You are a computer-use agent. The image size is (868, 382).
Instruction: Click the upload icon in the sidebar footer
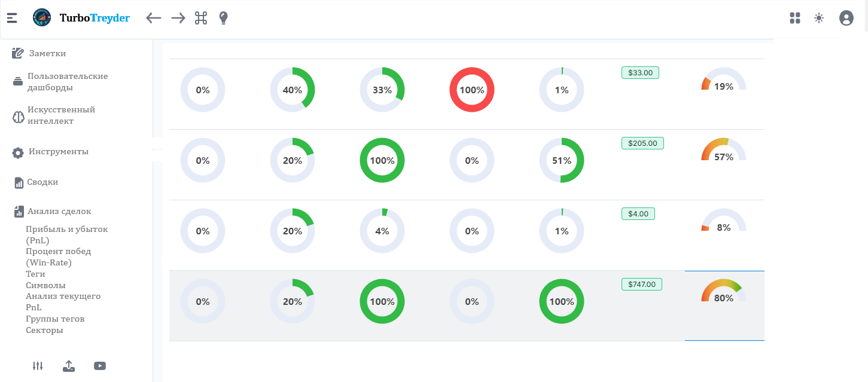click(69, 366)
